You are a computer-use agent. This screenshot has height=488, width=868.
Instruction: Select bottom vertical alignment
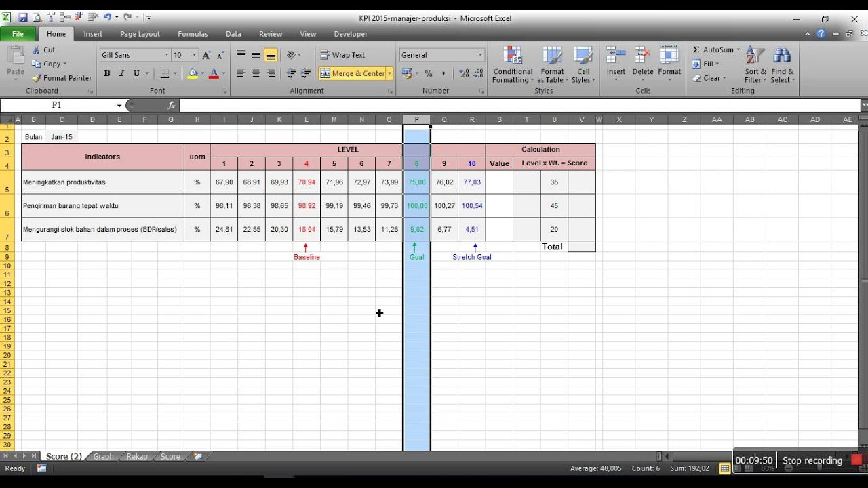(x=271, y=55)
